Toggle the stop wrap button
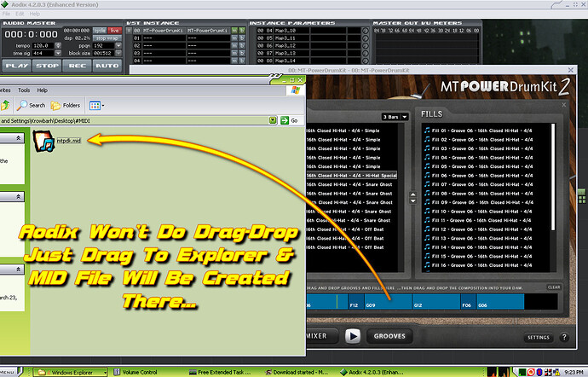This screenshot has width=588, height=377. pos(106,38)
